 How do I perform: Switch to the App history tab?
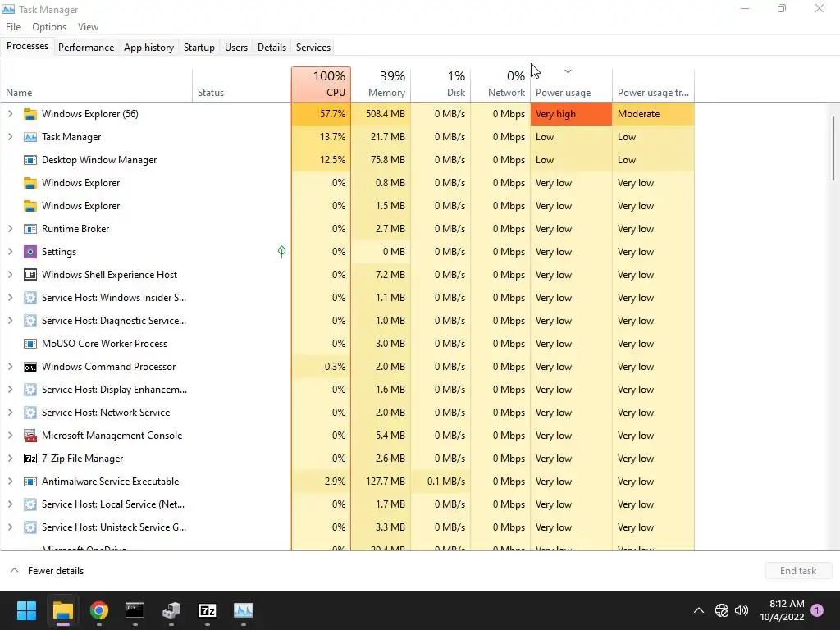click(149, 47)
